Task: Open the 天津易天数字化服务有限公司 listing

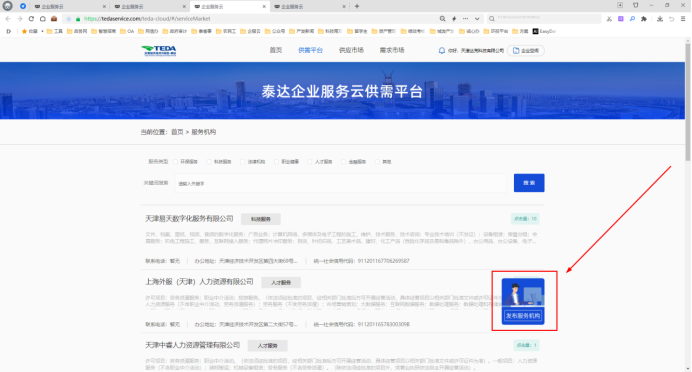Action: point(189,218)
